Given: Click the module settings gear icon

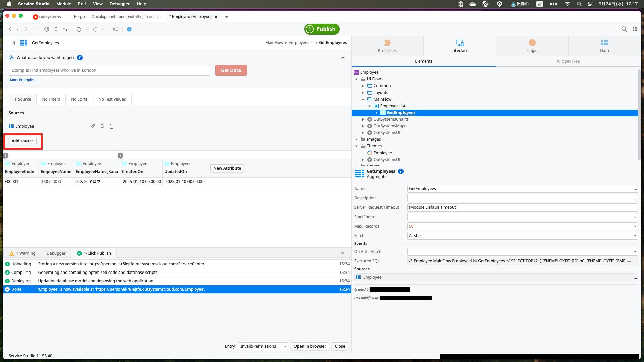Looking at the screenshot, I should (x=47, y=29).
